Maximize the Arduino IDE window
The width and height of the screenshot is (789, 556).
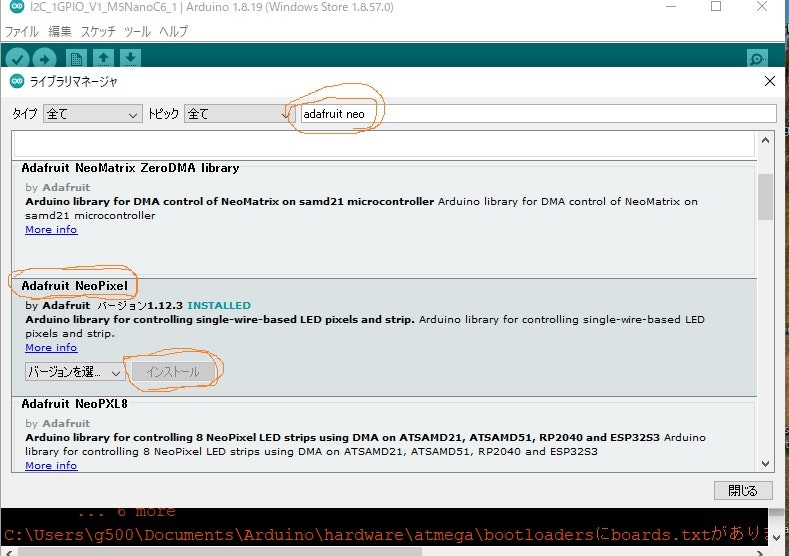point(716,7)
